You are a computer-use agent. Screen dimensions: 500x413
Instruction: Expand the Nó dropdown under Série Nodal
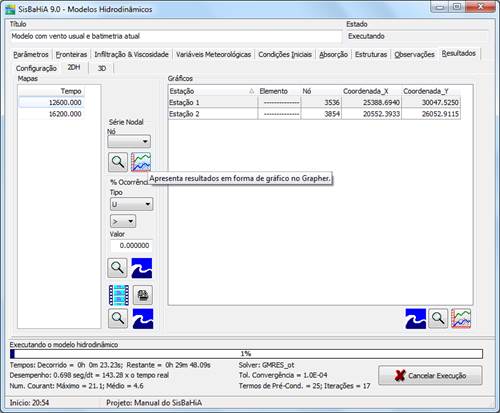129,141
